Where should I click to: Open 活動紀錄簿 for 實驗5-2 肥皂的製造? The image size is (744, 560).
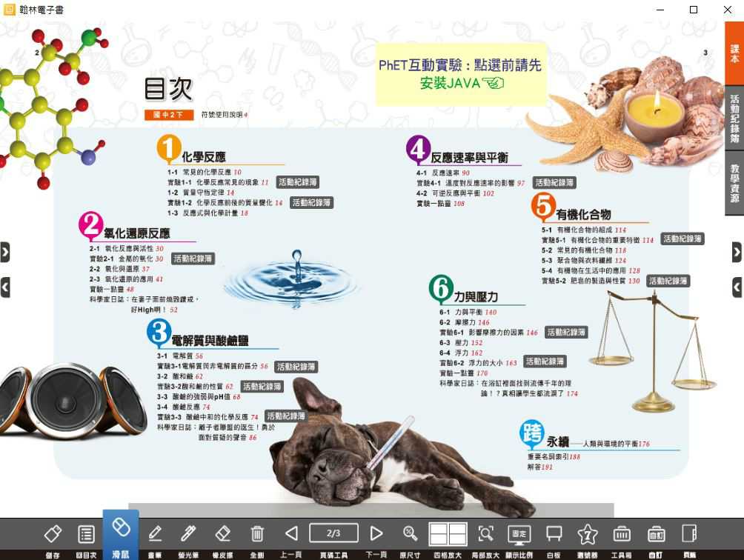pos(668,281)
